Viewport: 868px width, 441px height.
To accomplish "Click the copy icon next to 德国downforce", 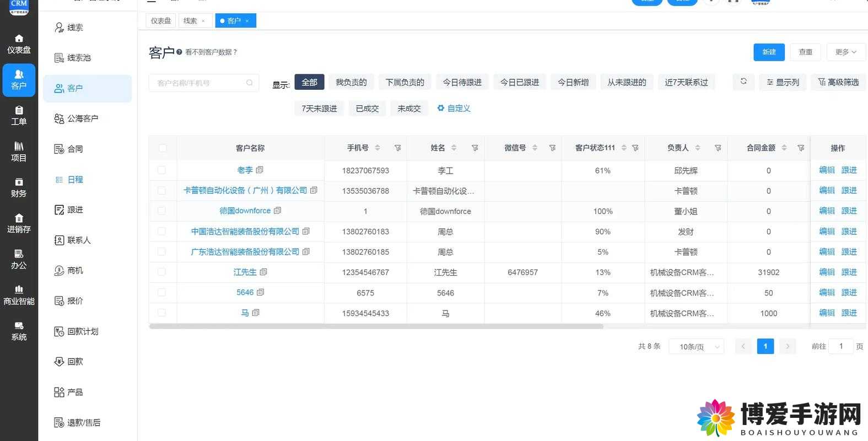I will pyautogui.click(x=277, y=211).
